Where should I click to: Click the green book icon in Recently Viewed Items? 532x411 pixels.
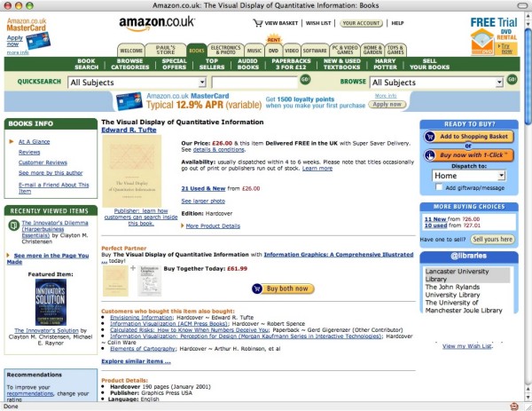pos(13,225)
